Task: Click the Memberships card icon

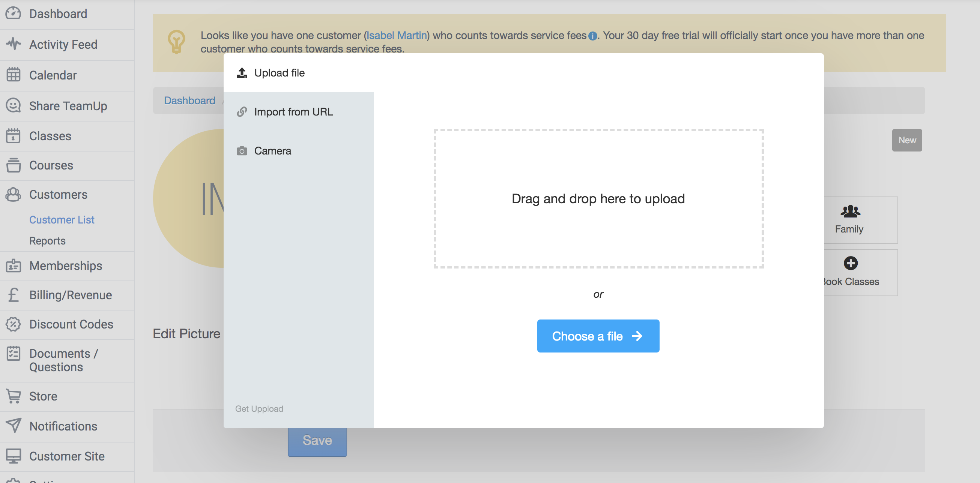Action: coord(13,265)
